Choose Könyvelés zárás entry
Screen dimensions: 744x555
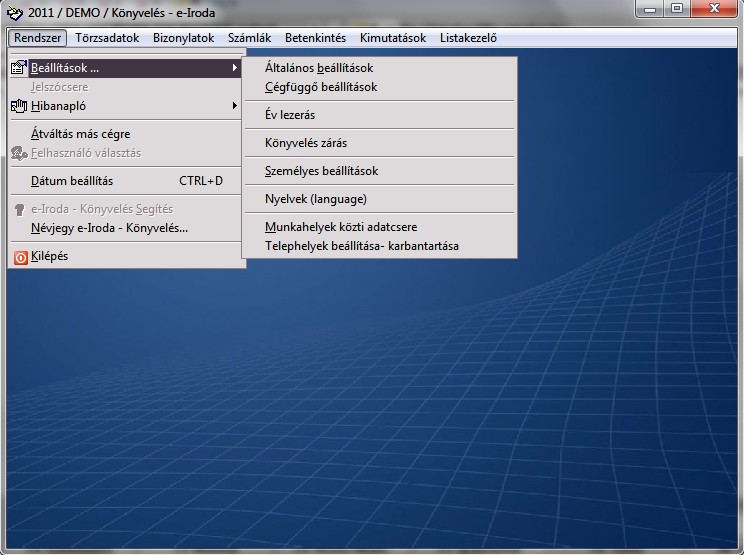click(305, 143)
